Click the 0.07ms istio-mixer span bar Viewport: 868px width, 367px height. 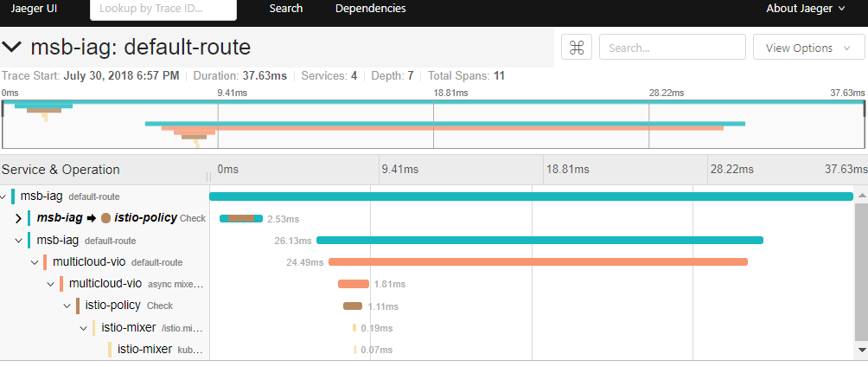[x=355, y=350]
